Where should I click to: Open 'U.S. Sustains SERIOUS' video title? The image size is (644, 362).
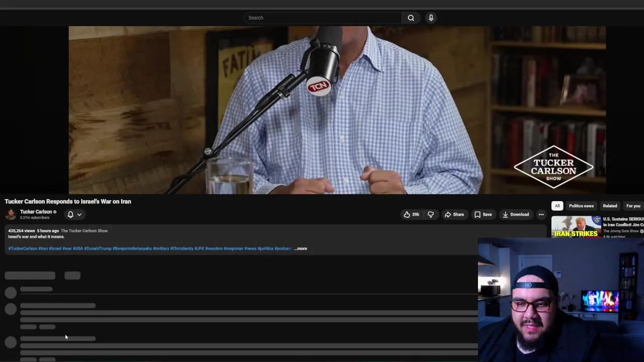click(623, 222)
